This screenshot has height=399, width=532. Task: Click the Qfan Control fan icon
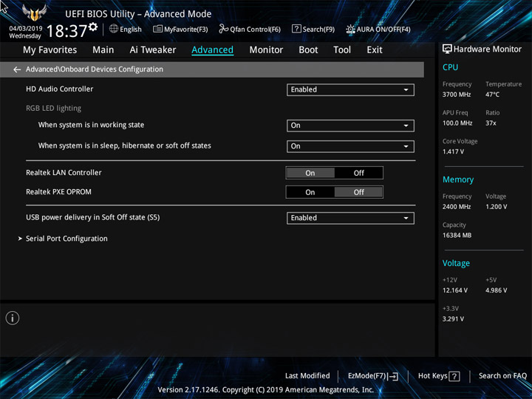pos(223,29)
